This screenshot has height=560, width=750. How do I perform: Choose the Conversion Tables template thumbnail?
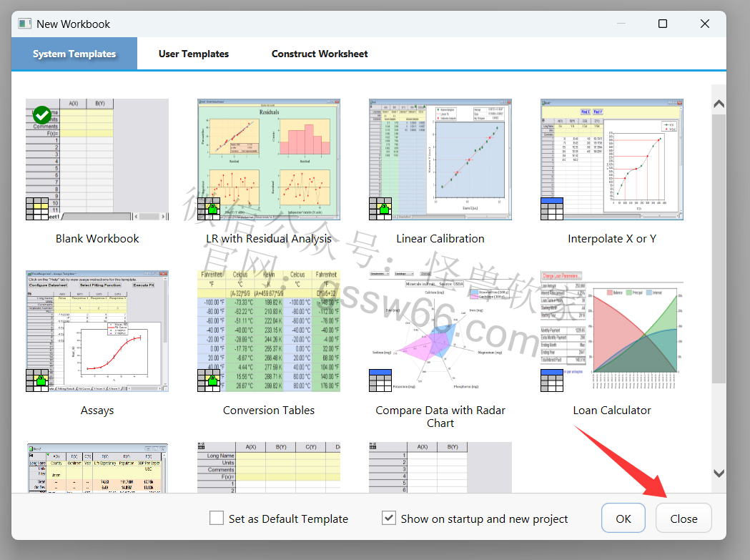click(x=269, y=331)
